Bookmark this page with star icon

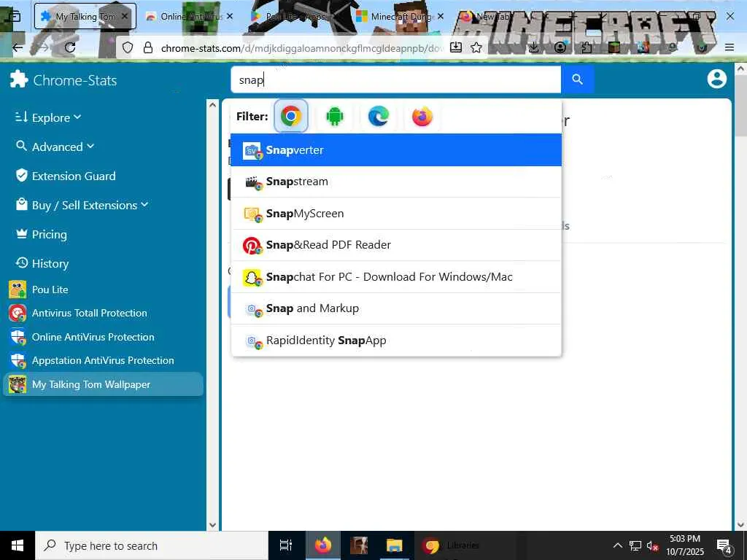(x=476, y=47)
